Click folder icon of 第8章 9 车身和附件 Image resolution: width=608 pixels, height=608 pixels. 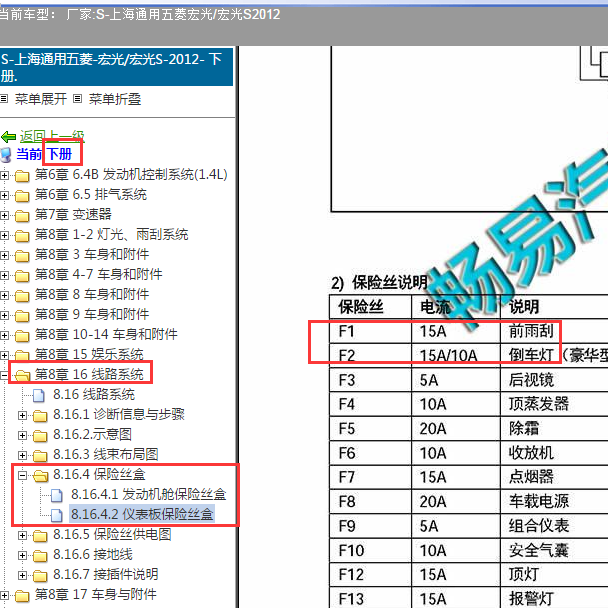(x=22, y=316)
